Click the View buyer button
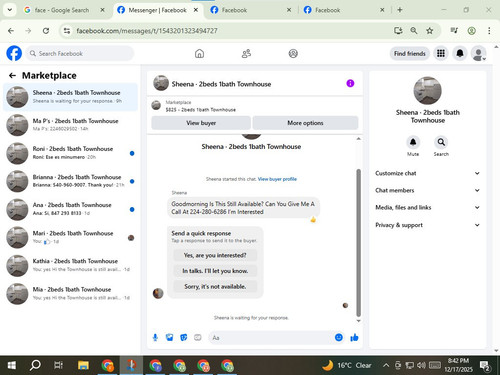This screenshot has height=375, width=500. point(201,123)
